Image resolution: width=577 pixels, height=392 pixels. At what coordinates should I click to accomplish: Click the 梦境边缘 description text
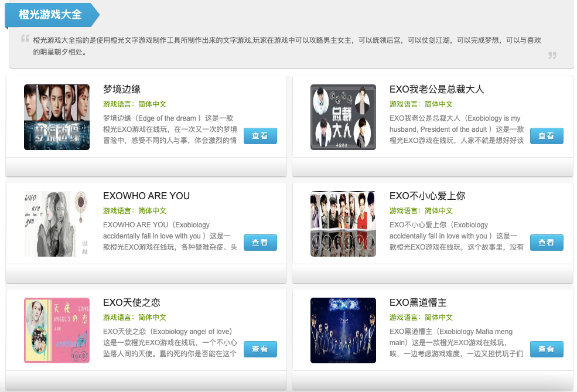tap(170, 129)
